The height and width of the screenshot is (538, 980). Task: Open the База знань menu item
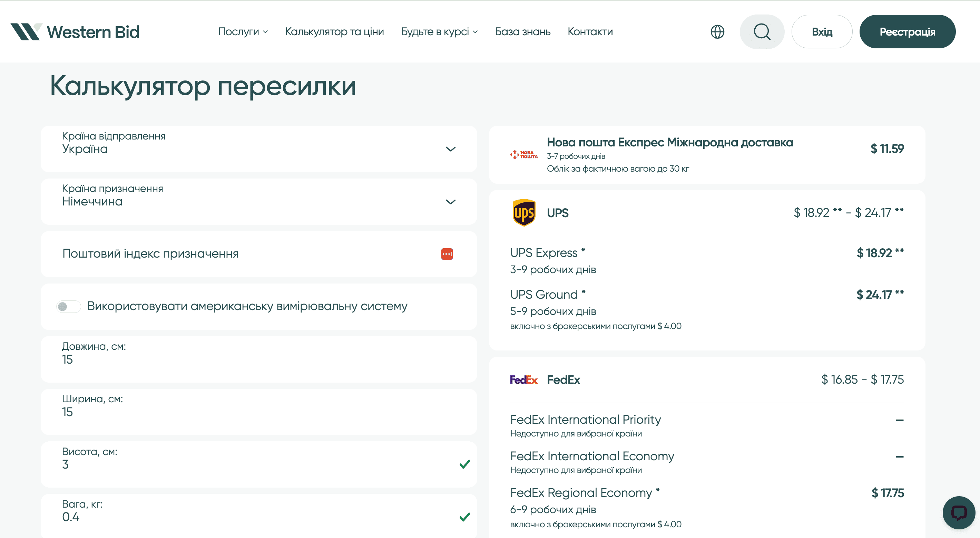[x=523, y=32]
